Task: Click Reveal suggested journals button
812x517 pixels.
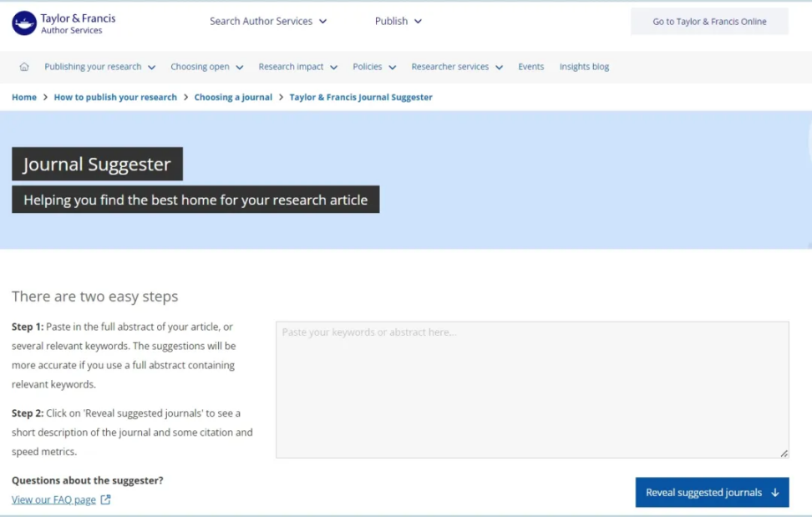Action: (712, 492)
